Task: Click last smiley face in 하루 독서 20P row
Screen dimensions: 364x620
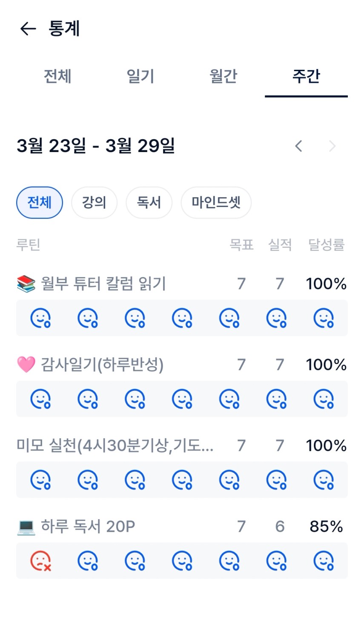Action: [324, 561]
